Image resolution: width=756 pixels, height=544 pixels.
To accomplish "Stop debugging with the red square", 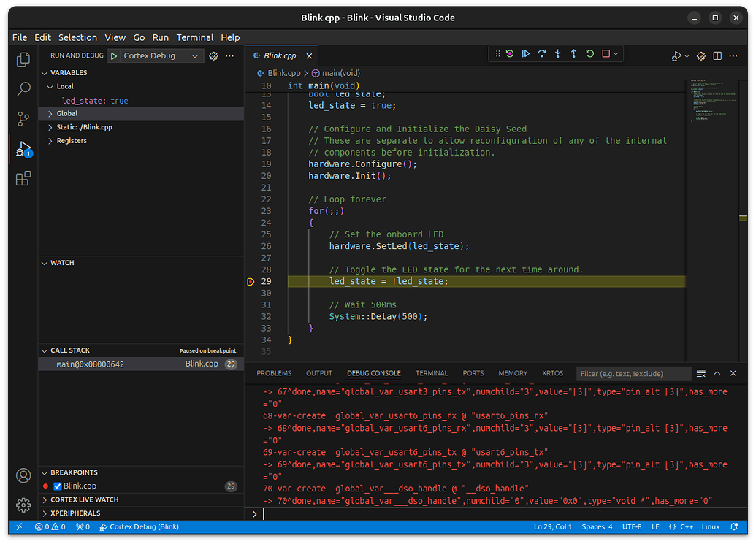I will coord(606,54).
